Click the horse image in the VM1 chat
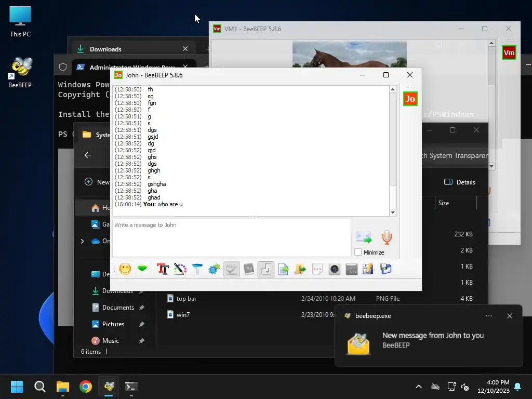This screenshot has height=399, width=532. tap(350, 54)
